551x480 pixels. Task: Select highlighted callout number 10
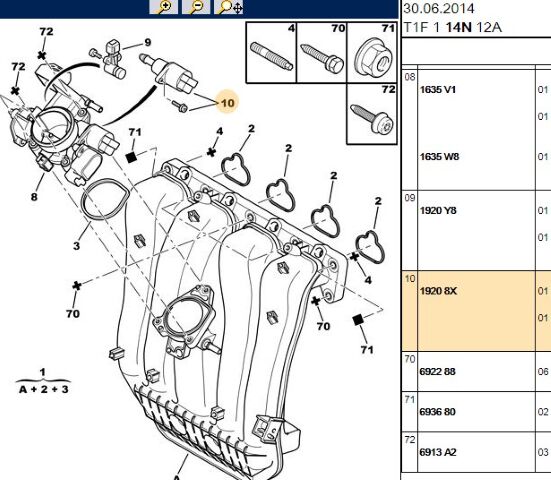pos(227,103)
